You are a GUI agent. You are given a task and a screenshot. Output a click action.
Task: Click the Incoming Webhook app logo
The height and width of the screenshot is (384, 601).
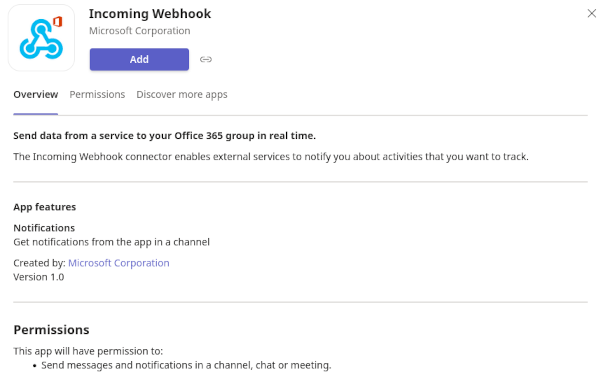[41, 38]
